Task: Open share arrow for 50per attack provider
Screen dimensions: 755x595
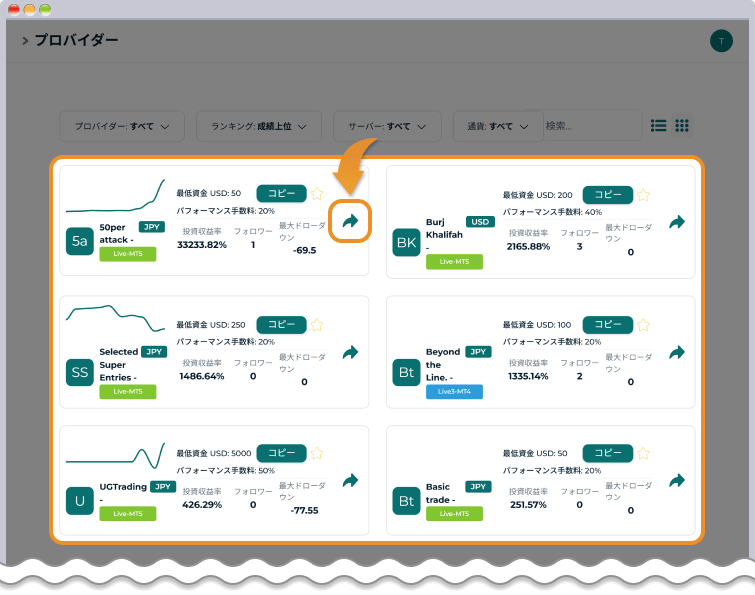Action: 350,221
